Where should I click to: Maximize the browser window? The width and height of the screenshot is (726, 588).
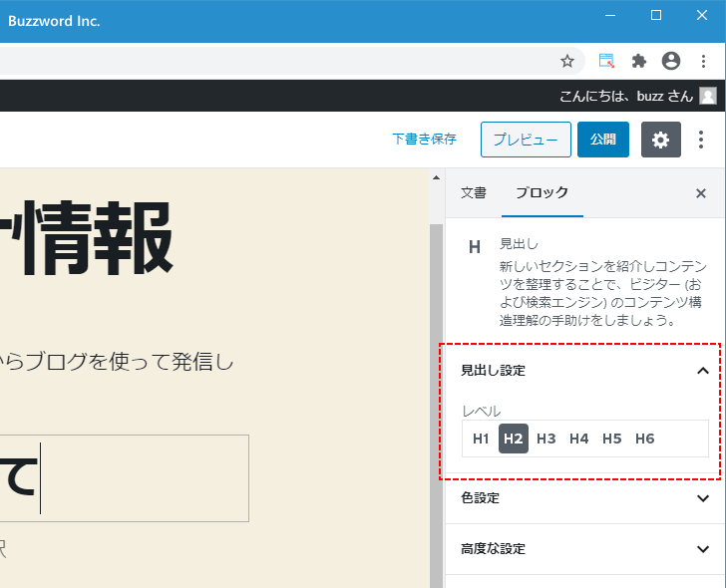click(656, 15)
